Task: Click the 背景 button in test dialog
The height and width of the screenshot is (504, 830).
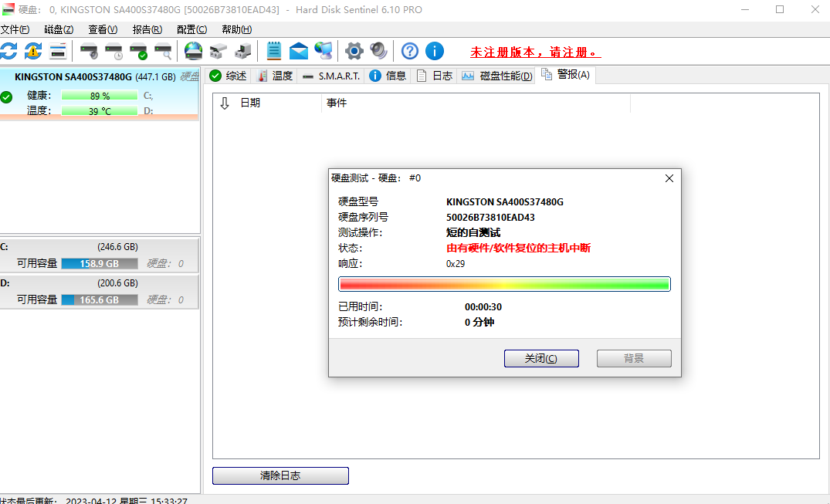Action: point(634,358)
